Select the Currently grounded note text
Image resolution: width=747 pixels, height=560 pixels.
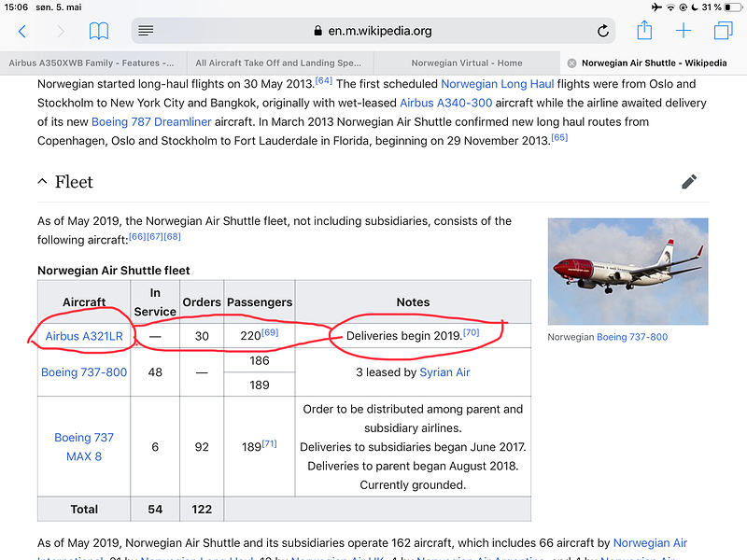point(413,484)
